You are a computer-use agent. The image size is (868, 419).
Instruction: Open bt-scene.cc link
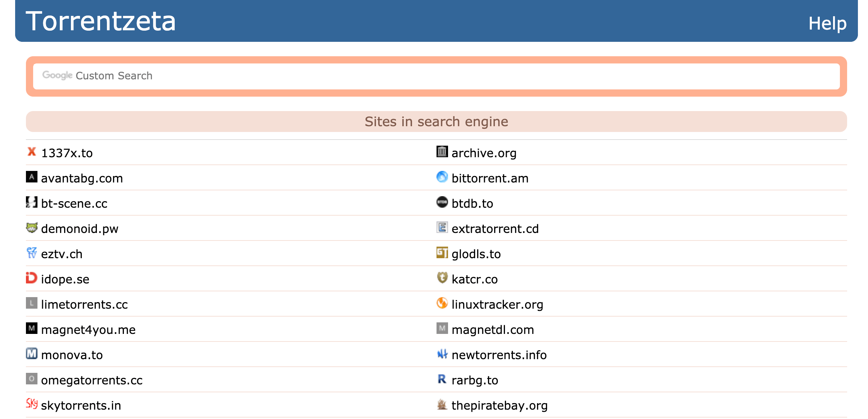[74, 203]
